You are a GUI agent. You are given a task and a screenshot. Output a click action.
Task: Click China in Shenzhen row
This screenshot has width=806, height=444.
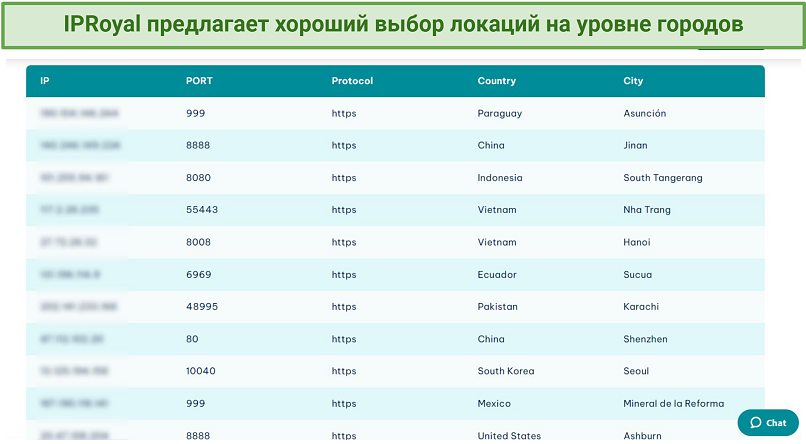click(x=491, y=339)
